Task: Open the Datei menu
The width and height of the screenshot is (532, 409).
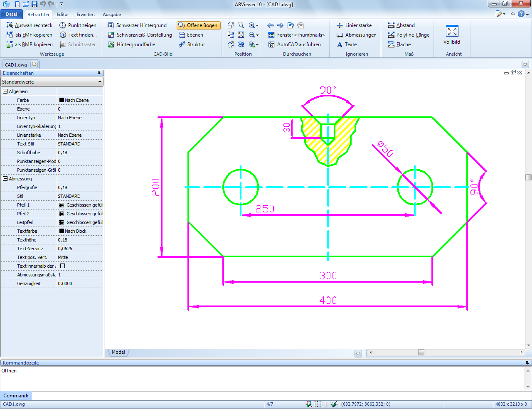Action: (x=12, y=14)
